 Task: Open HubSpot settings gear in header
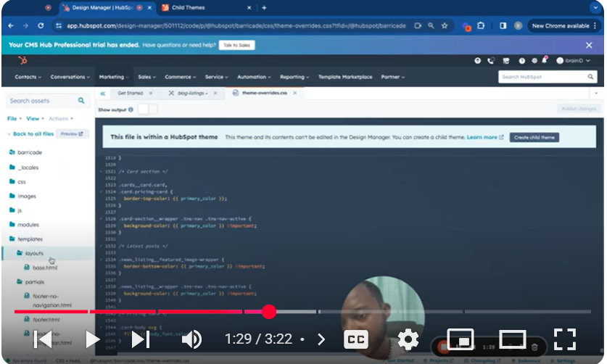(x=534, y=60)
